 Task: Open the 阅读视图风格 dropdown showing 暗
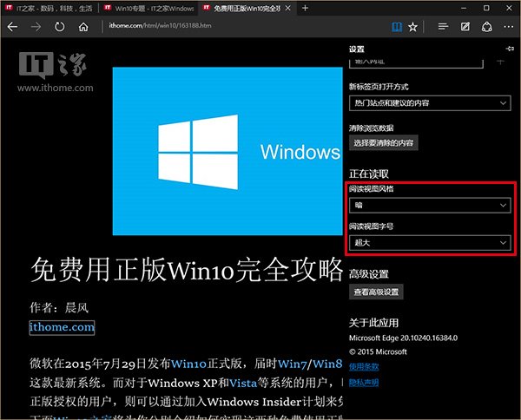click(x=429, y=205)
